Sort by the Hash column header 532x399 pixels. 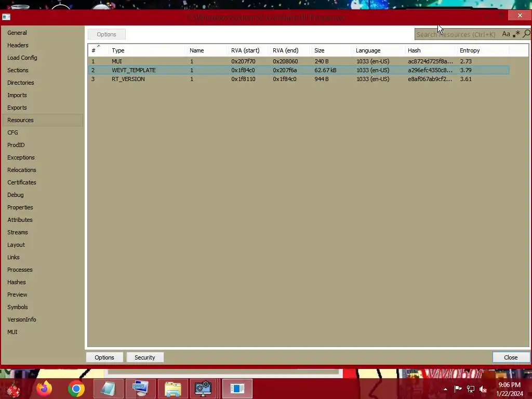click(x=430, y=50)
